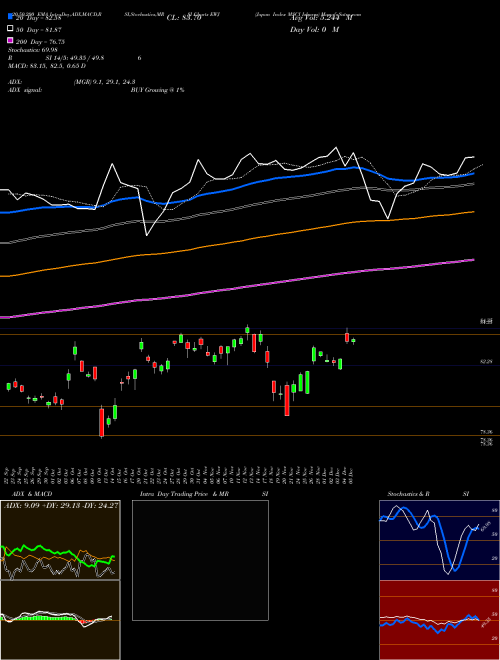Screen dimensions: 500x660
Task: Click the 'Stochastics: 69.98' text
Action: [x=32, y=50]
